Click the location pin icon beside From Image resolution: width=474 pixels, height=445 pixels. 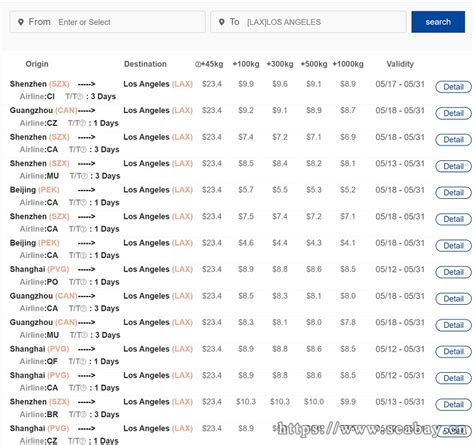pos(21,22)
